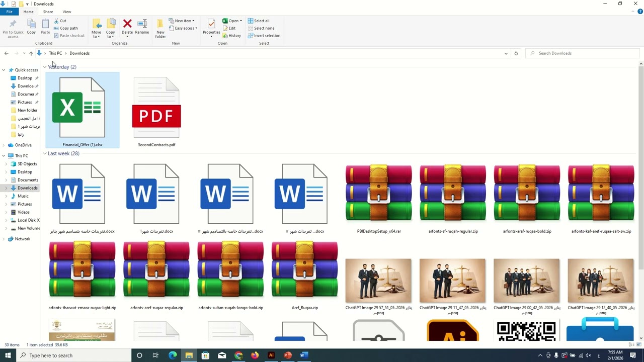Screen dimensions: 644x362
Task: Click taskbar Type here to search box
Action: pos(73,355)
